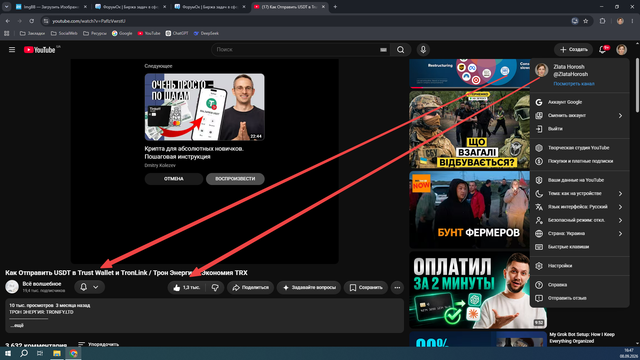This screenshot has width=640, height=360.
Task: Open Оплатил за 2 минуты thumbnail
Action: pyautogui.click(x=478, y=290)
